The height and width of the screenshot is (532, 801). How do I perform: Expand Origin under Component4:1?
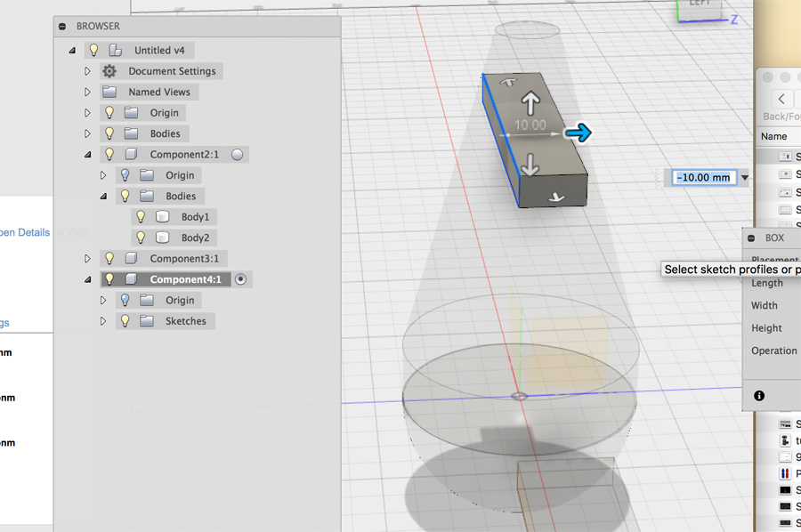click(x=103, y=301)
